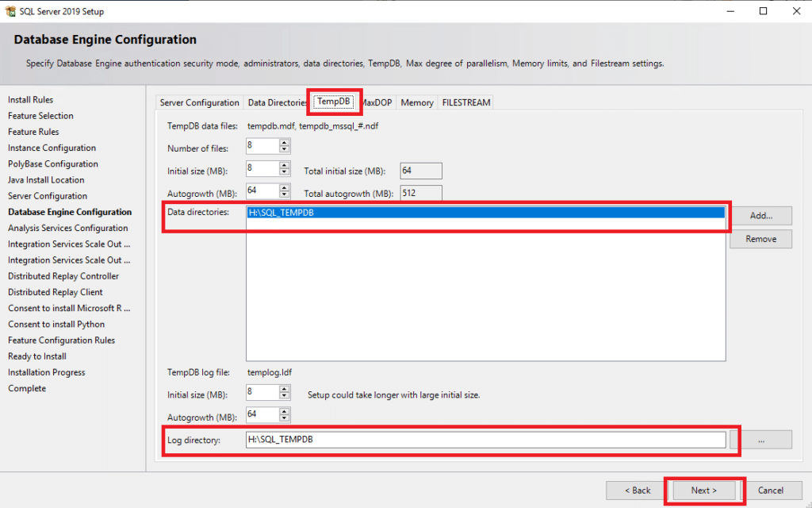Open the MaxDOP tab

pyautogui.click(x=377, y=102)
